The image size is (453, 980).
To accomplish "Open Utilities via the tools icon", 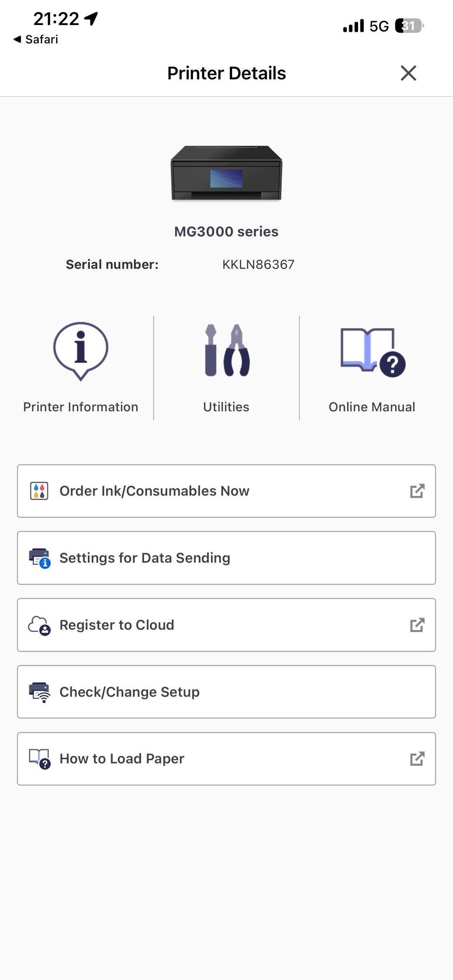I will [227, 350].
